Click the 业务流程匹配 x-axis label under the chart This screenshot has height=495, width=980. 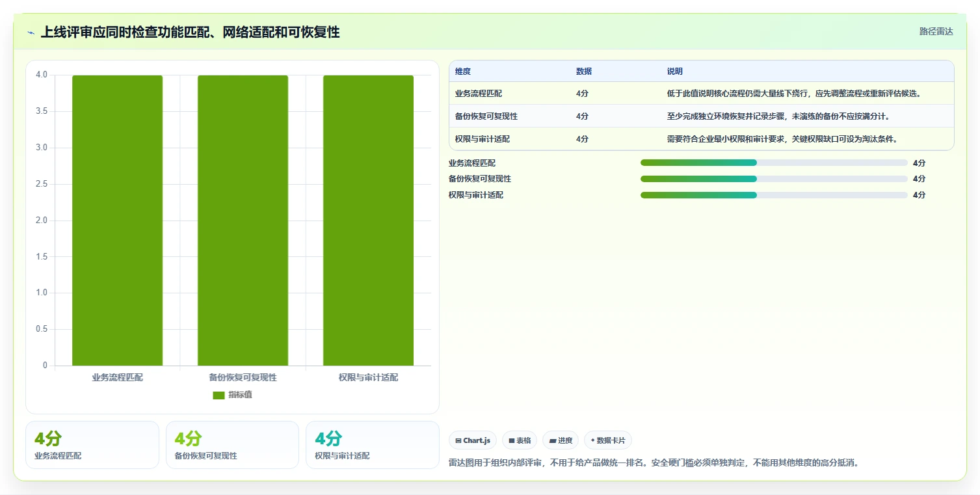117,377
